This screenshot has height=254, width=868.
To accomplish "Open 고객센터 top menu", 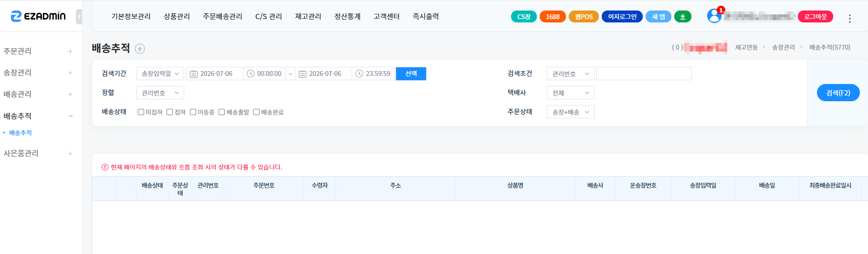I will (387, 16).
